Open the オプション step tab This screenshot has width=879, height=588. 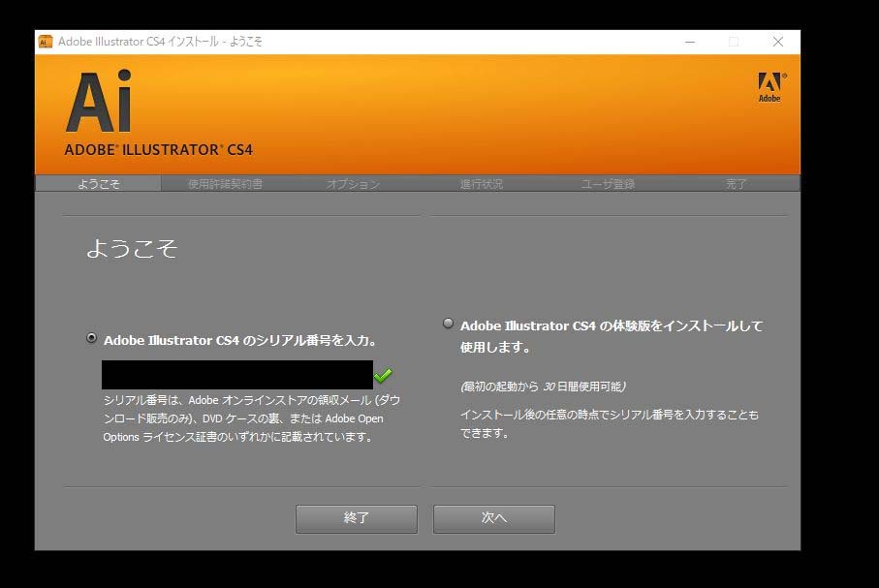coord(353,184)
